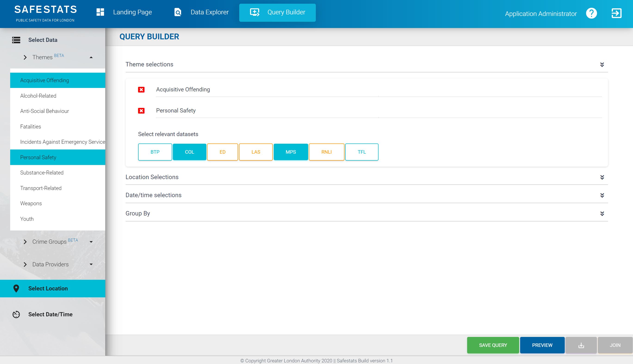Click the download icon button

click(x=581, y=345)
